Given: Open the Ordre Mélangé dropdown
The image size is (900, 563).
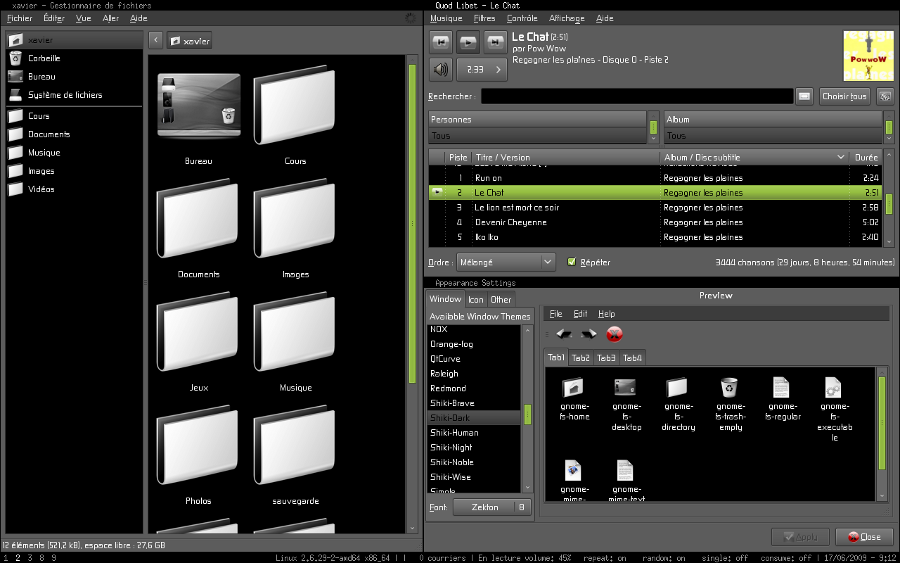Looking at the screenshot, I should click(506, 262).
